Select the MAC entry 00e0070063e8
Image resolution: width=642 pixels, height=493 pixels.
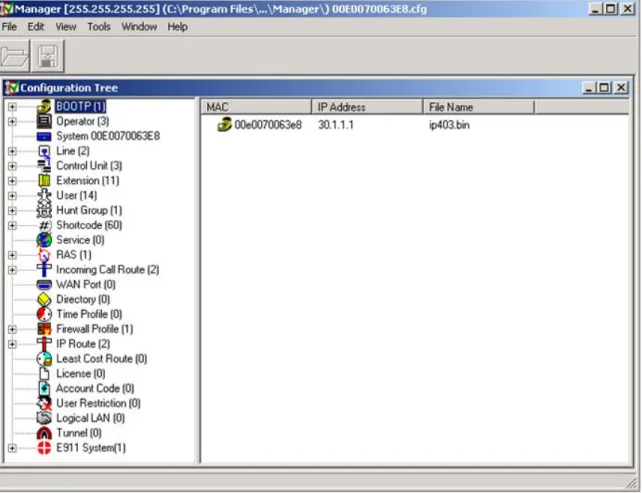(268, 124)
